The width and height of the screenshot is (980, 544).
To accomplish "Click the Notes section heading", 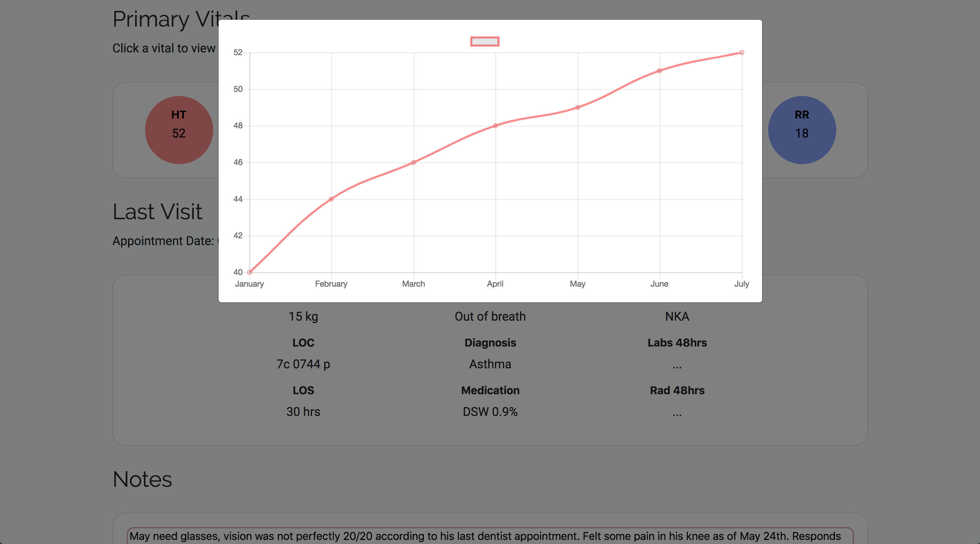I will tap(142, 479).
